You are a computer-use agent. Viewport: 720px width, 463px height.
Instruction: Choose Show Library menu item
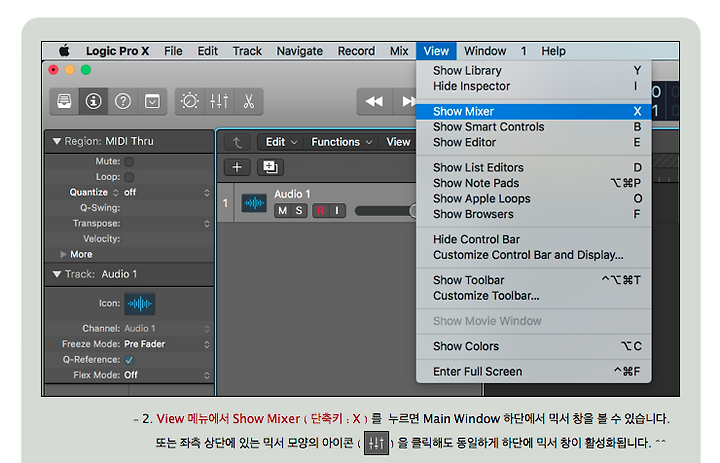pos(534,71)
